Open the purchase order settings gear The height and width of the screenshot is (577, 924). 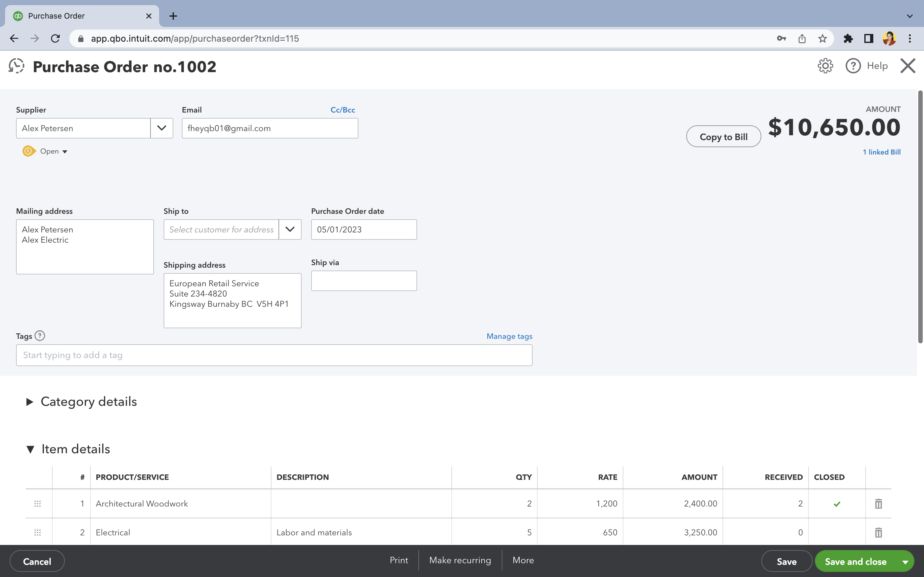coord(825,66)
